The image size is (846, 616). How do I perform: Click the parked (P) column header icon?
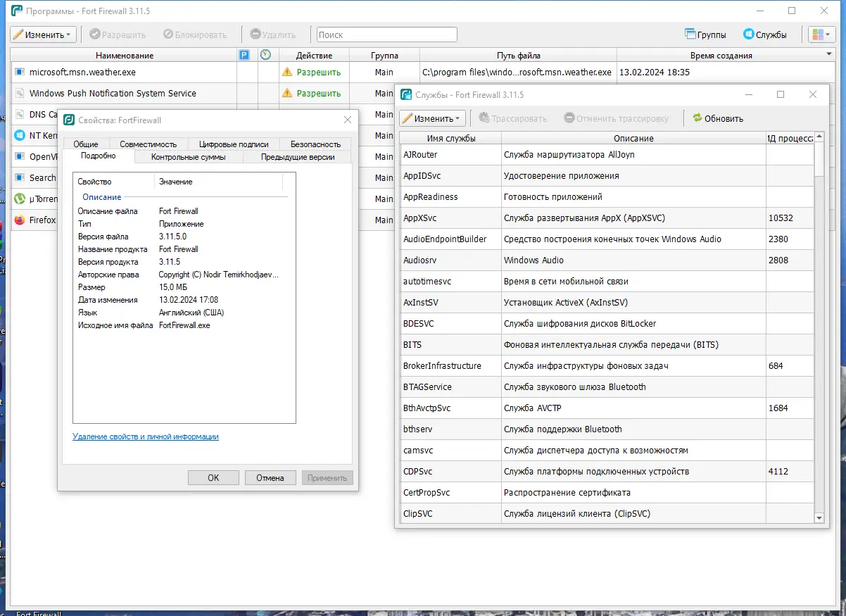(245, 55)
